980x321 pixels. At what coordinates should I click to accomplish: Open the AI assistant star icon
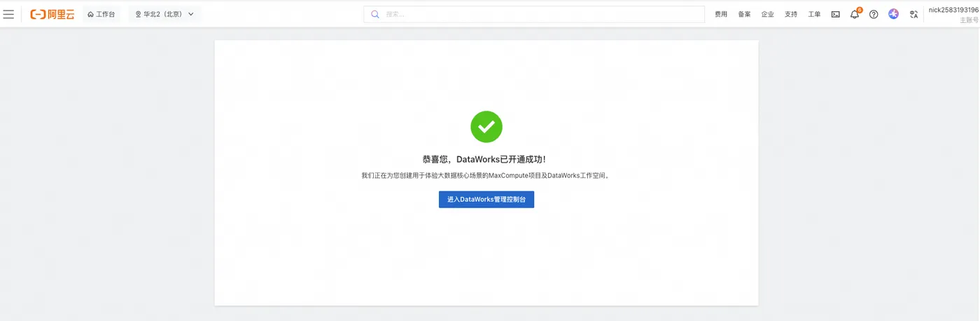(893, 14)
